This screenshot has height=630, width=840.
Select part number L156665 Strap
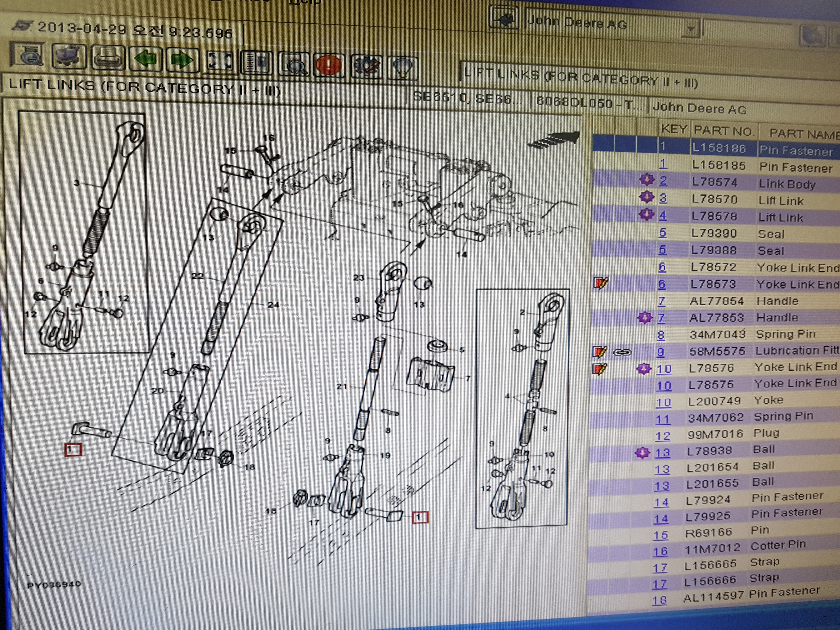[710, 565]
